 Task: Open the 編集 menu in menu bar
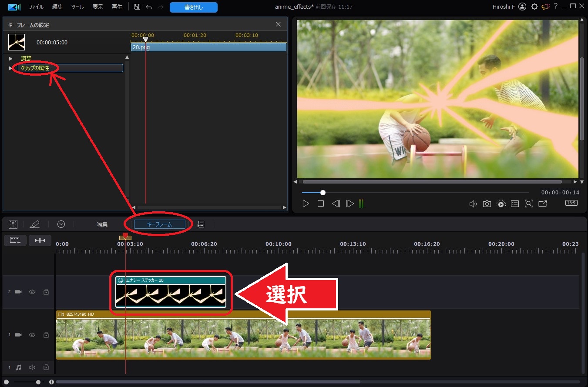(x=57, y=7)
